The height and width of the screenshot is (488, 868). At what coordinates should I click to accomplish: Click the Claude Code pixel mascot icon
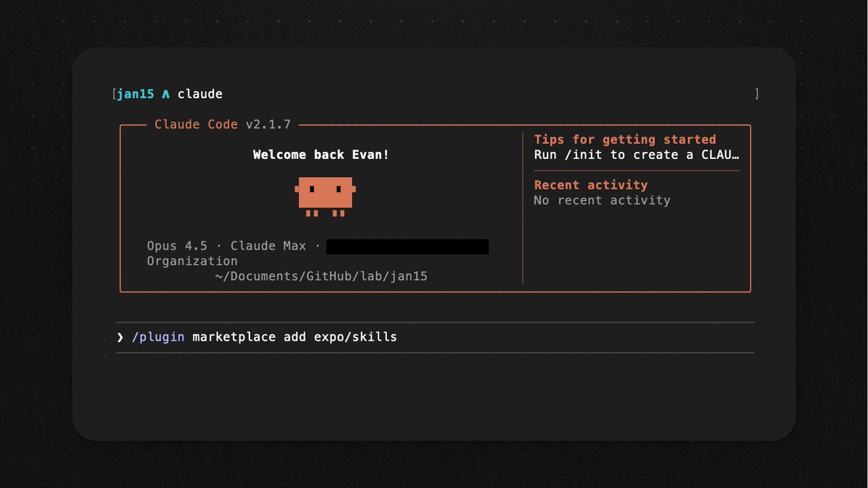click(x=325, y=197)
